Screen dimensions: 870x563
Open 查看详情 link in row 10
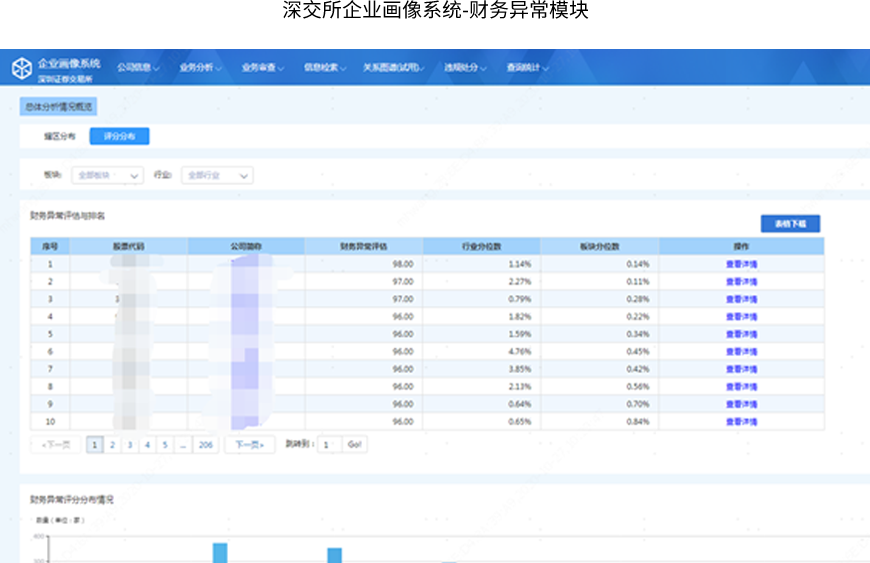[741, 422]
